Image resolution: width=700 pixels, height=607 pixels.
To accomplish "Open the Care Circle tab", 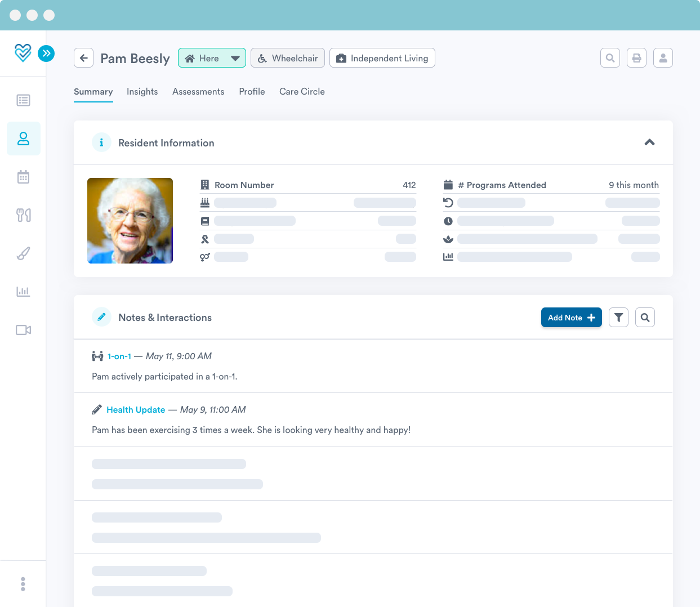I will point(302,92).
